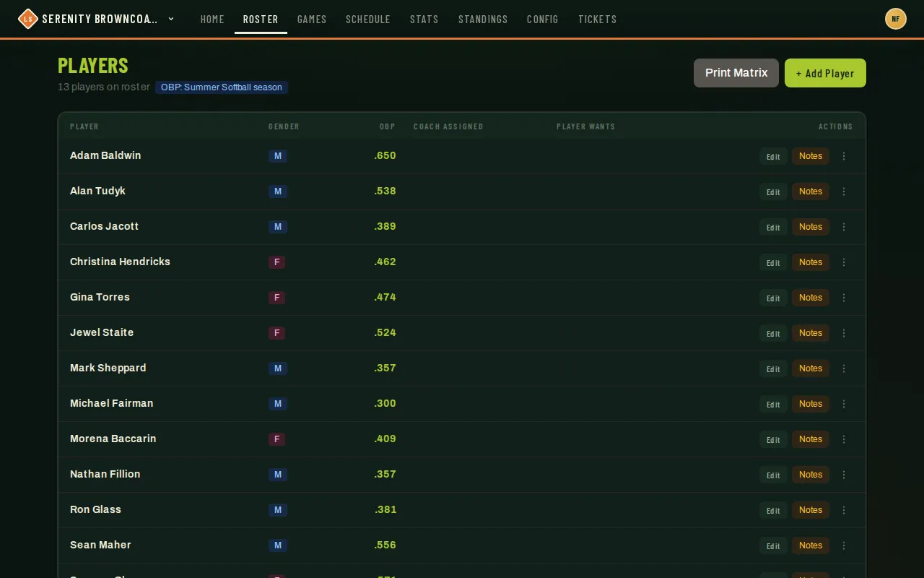
Task: Click Carlos Jacott's M gender badge
Action: [x=278, y=227]
